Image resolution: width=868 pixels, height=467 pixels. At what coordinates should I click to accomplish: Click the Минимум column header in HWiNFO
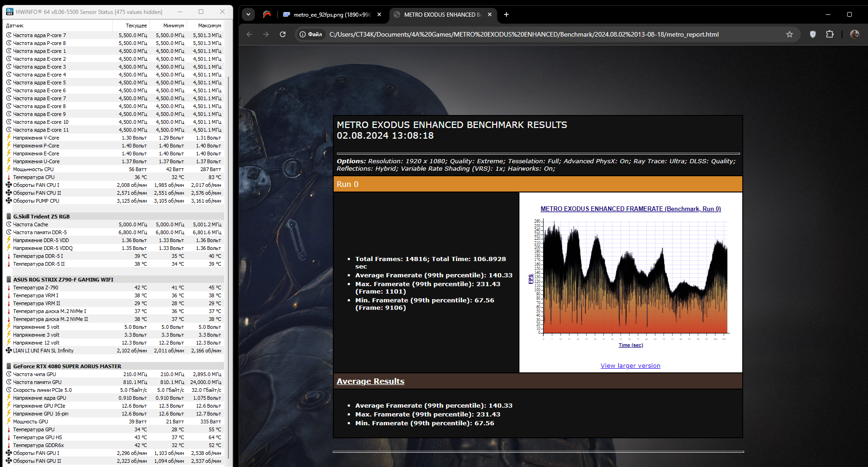click(174, 26)
